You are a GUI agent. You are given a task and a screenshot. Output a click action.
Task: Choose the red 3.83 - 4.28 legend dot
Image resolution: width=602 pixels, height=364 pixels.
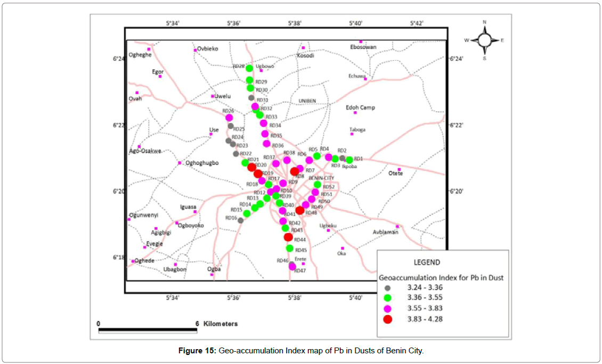[387, 319]
